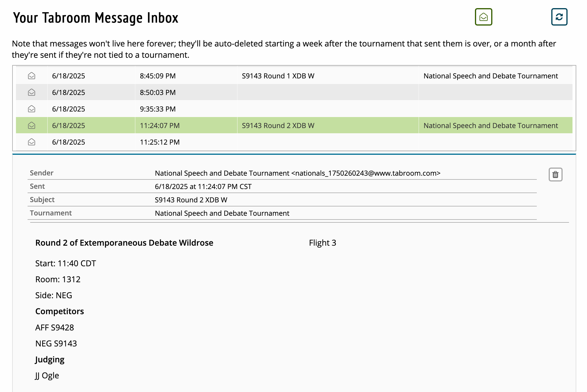Click the envelope icon for the 11:25:12 PM message

click(x=32, y=142)
